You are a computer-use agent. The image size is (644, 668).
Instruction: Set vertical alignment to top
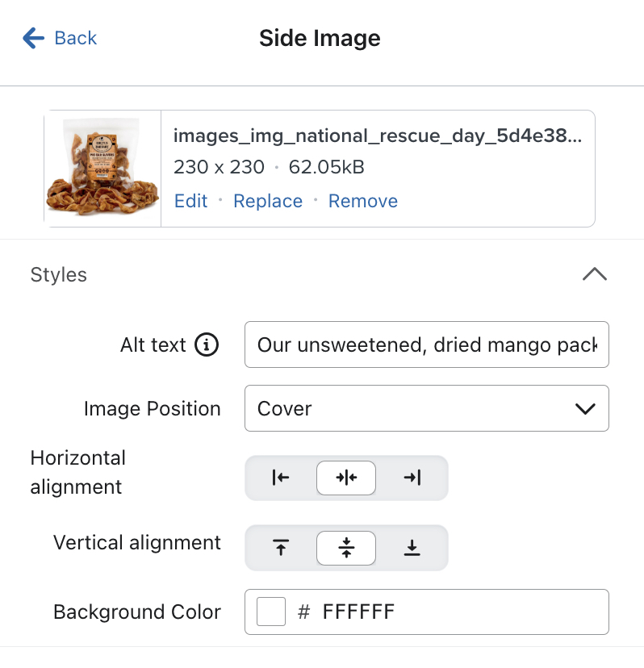279,547
